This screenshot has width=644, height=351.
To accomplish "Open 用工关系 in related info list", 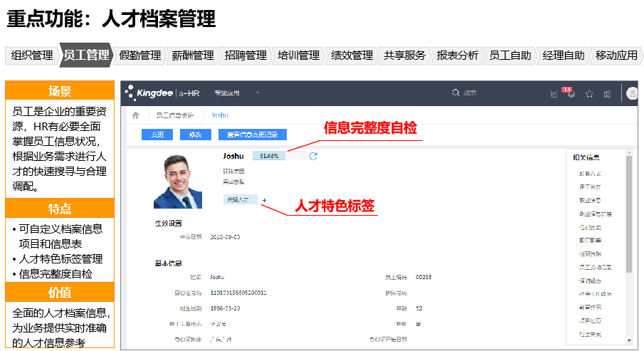I will tap(590, 187).
